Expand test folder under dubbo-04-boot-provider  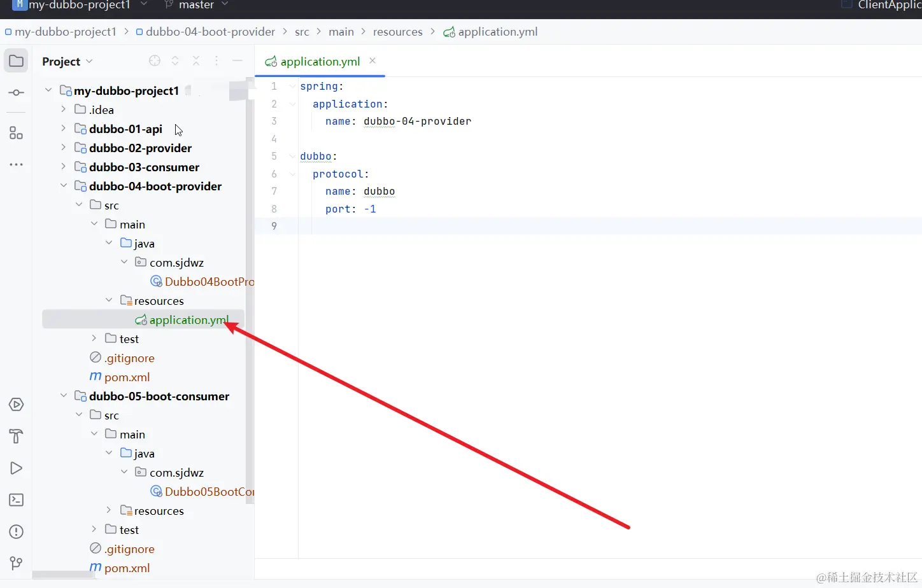point(94,339)
